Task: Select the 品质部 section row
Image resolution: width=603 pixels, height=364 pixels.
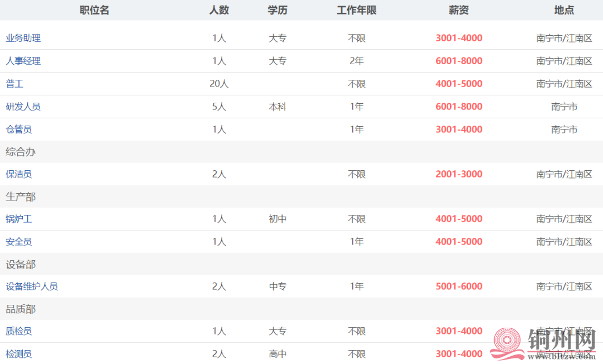Action: [x=21, y=308]
